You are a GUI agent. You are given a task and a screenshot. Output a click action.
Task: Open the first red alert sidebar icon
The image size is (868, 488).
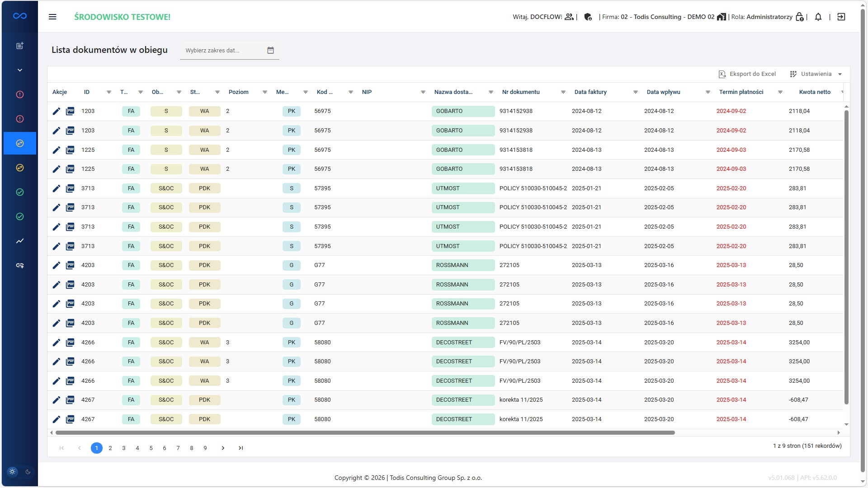[x=20, y=94]
